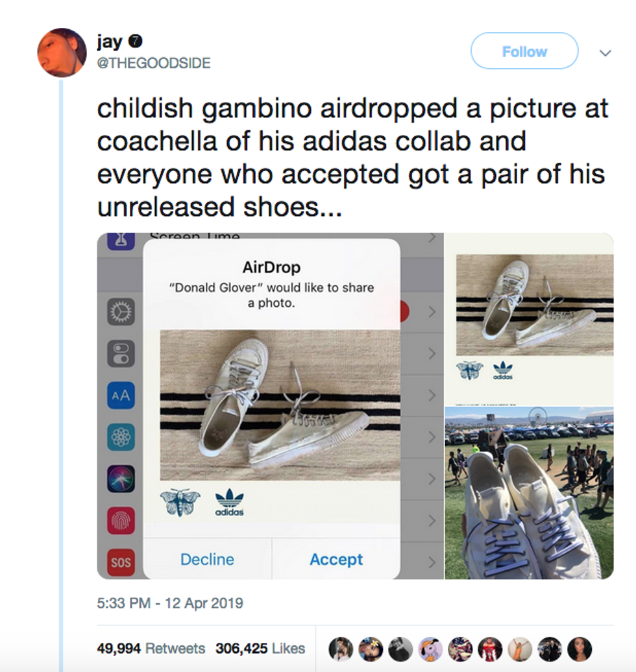Open the Coachella shoes photo
The width and height of the screenshot is (636, 672).
529,493
